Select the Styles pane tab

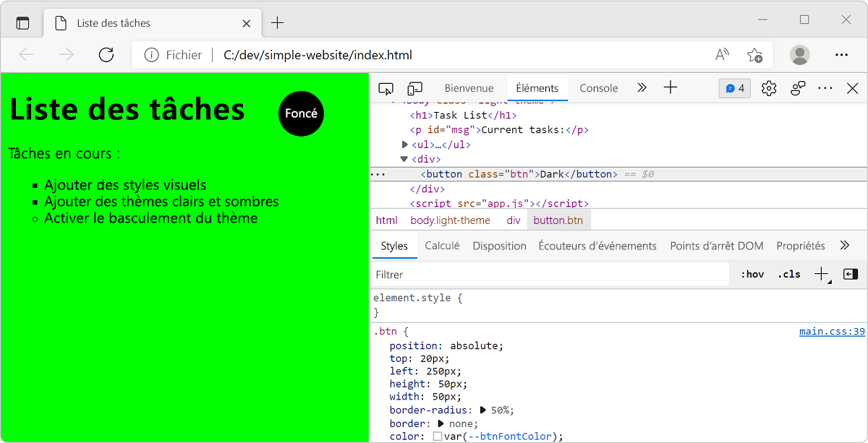coord(394,246)
